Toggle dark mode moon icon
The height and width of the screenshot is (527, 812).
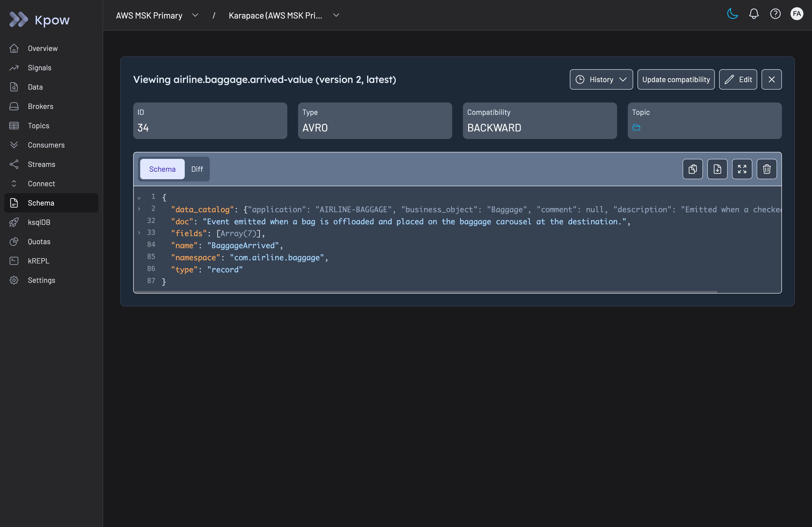(732, 14)
